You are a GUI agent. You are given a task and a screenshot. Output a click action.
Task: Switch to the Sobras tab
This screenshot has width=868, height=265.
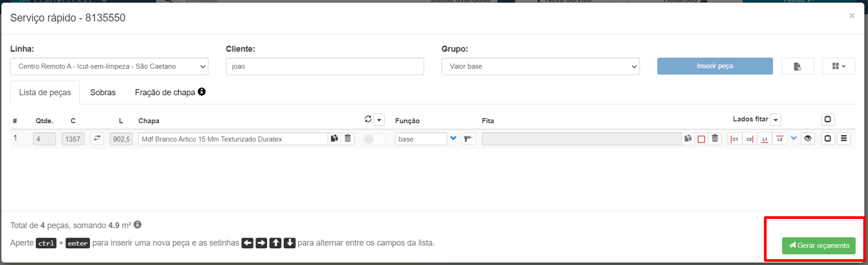pos(103,93)
